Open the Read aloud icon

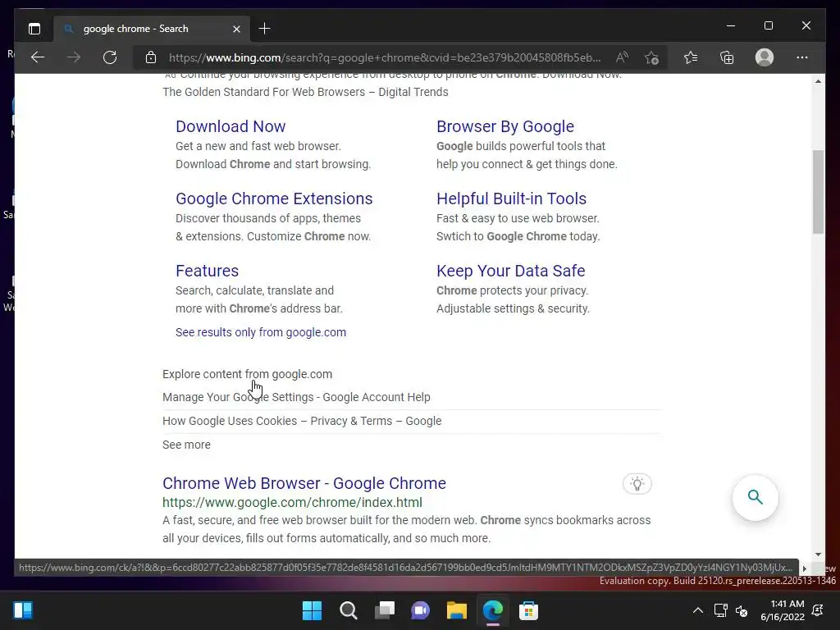point(622,57)
